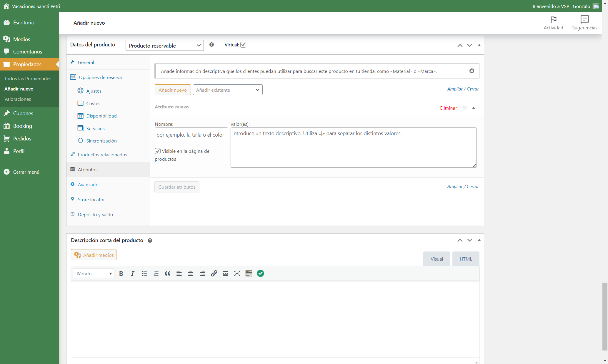The image size is (608, 364).
Task: Insert Read More tag icon
Action: point(226,274)
